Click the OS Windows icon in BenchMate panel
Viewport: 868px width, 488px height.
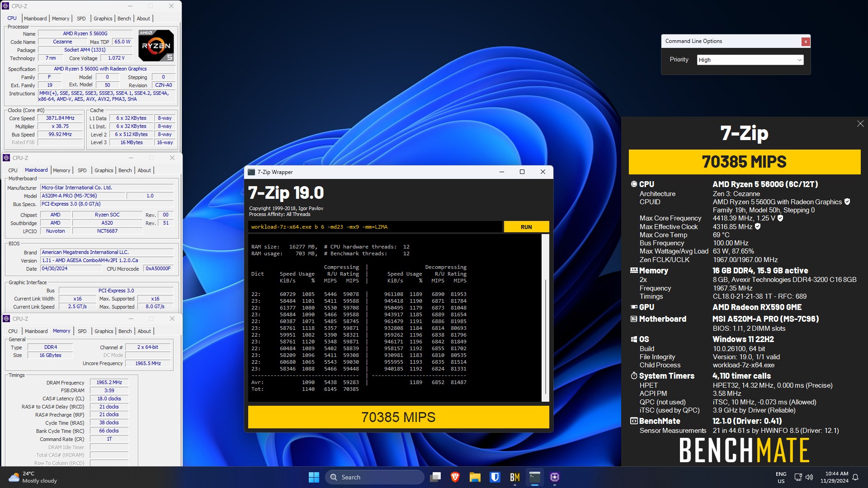coord(634,339)
